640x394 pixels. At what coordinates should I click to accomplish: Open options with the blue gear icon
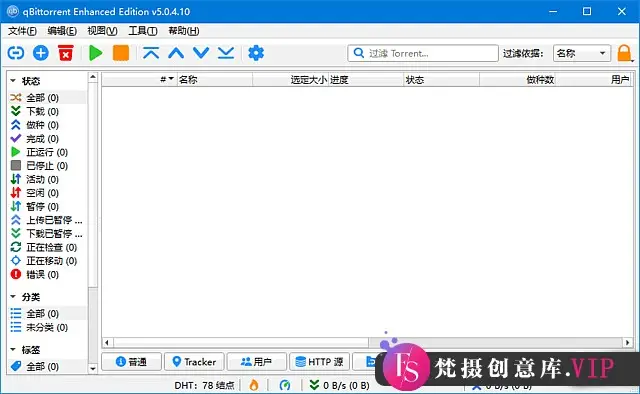coord(256,53)
